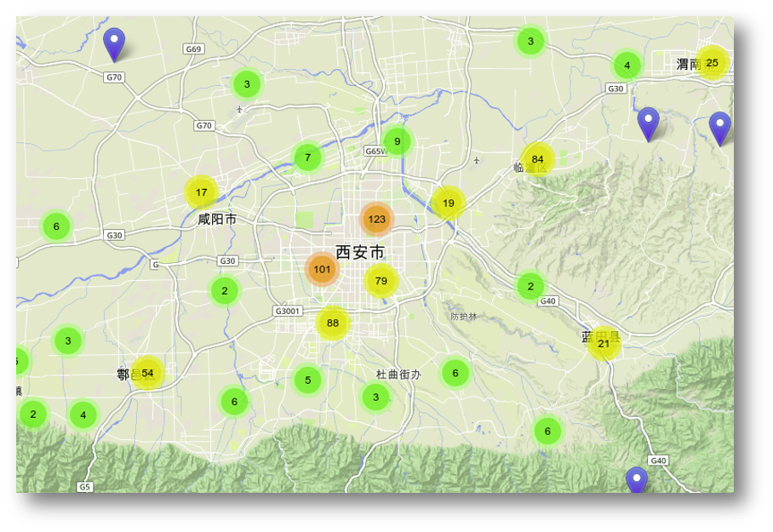Click the yellow cluster labeled 25 at 渭南
The height and width of the screenshot is (532, 773).
713,63
